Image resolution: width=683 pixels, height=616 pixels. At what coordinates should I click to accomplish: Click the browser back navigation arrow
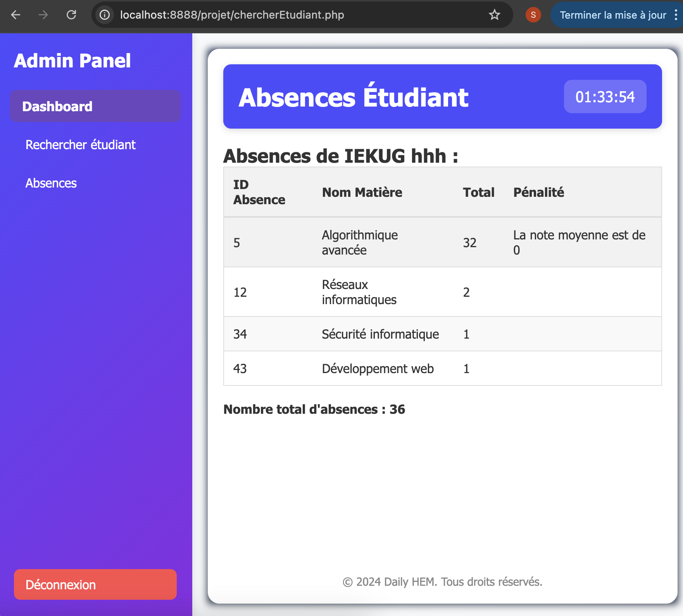pyautogui.click(x=15, y=15)
